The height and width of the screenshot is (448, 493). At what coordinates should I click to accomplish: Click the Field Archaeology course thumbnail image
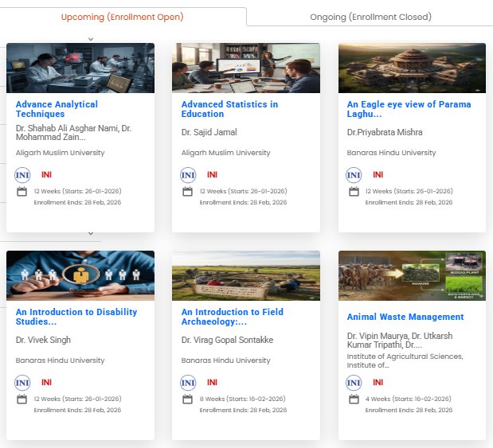click(x=246, y=275)
